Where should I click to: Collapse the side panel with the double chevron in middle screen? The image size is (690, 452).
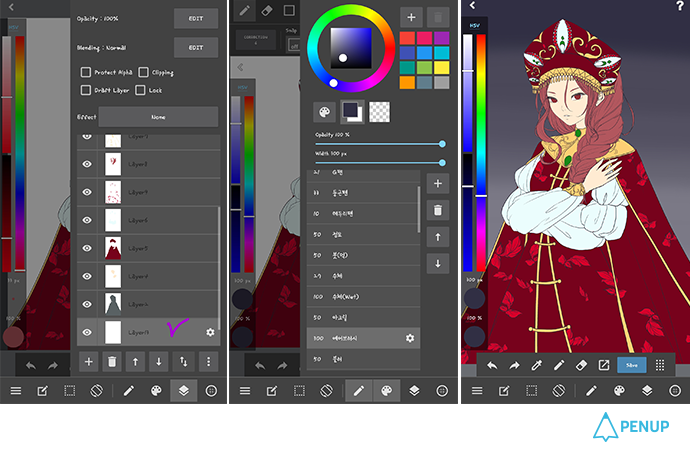coord(240,67)
